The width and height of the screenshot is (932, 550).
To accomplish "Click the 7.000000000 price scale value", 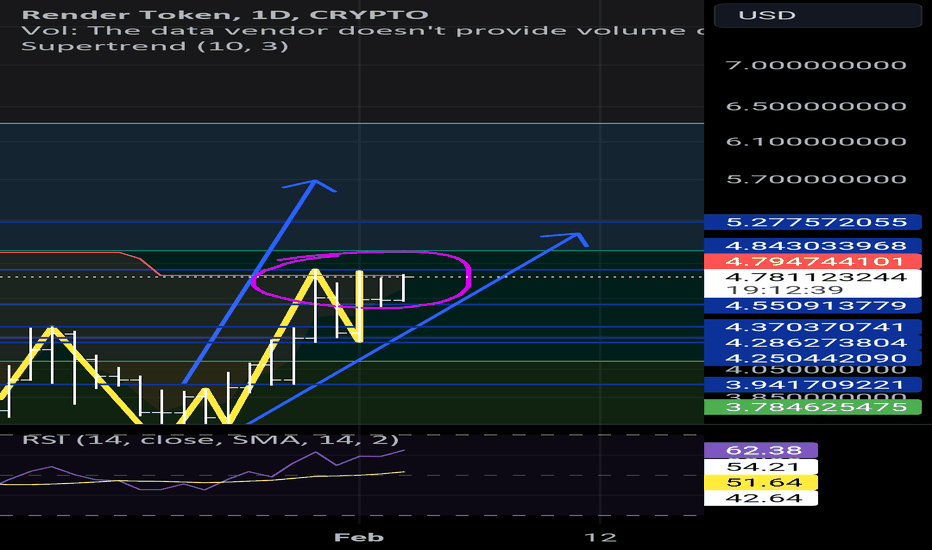I will point(816,65).
